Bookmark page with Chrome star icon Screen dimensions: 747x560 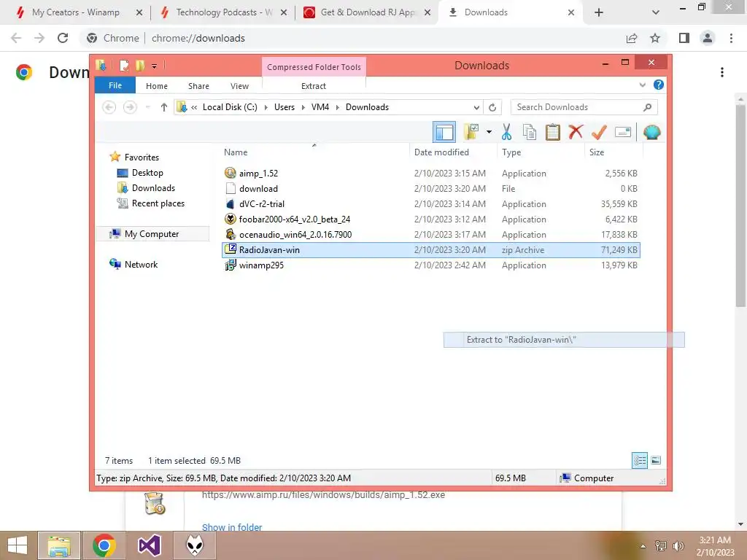tap(655, 38)
